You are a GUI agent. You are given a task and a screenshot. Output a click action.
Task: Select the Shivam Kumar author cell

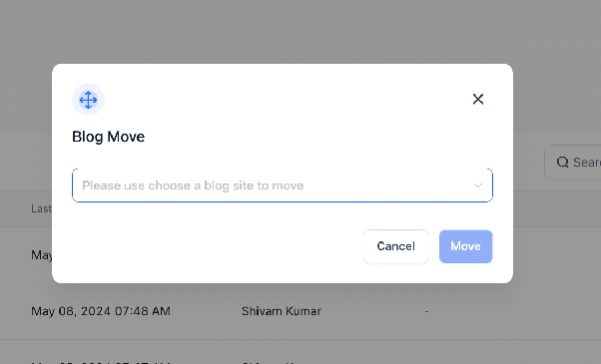[x=282, y=311]
